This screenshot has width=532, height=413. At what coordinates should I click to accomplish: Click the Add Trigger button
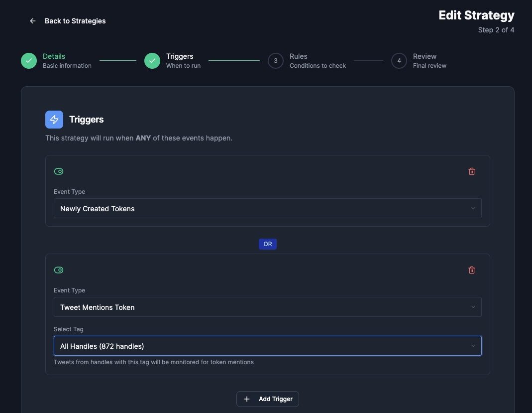pyautogui.click(x=267, y=399)
